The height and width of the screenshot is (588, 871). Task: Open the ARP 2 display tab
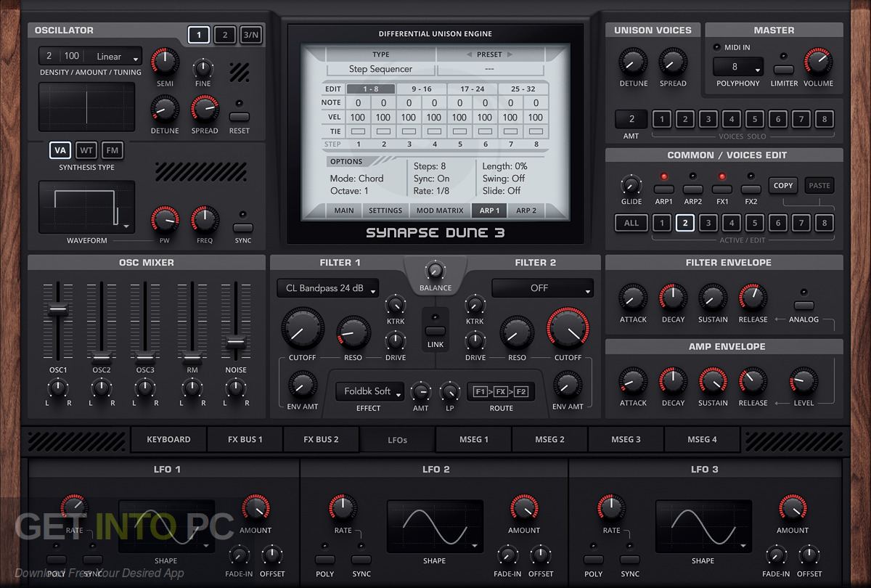pyautogui.click(x=526, y=211)
